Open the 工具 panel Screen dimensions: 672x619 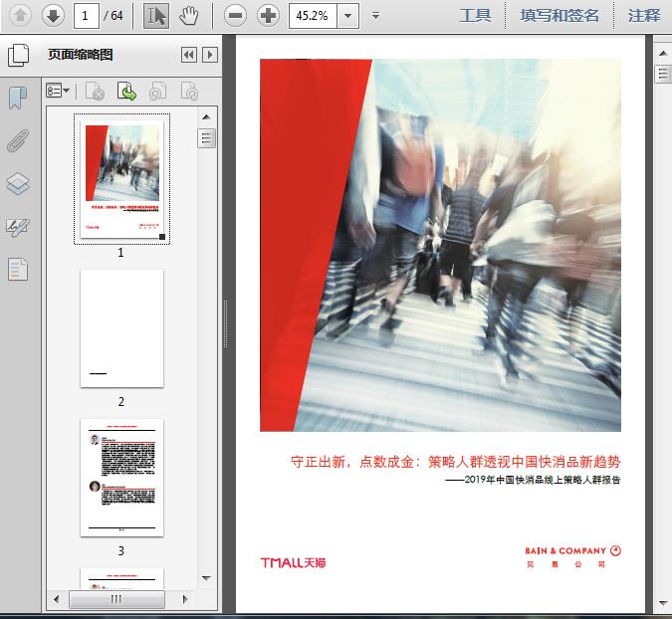pos(475,16)
